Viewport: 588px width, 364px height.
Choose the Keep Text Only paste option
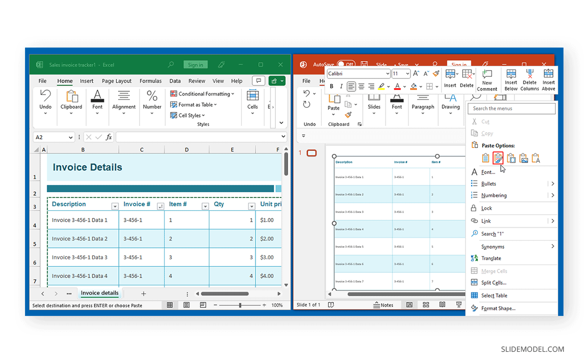point(536,158)
